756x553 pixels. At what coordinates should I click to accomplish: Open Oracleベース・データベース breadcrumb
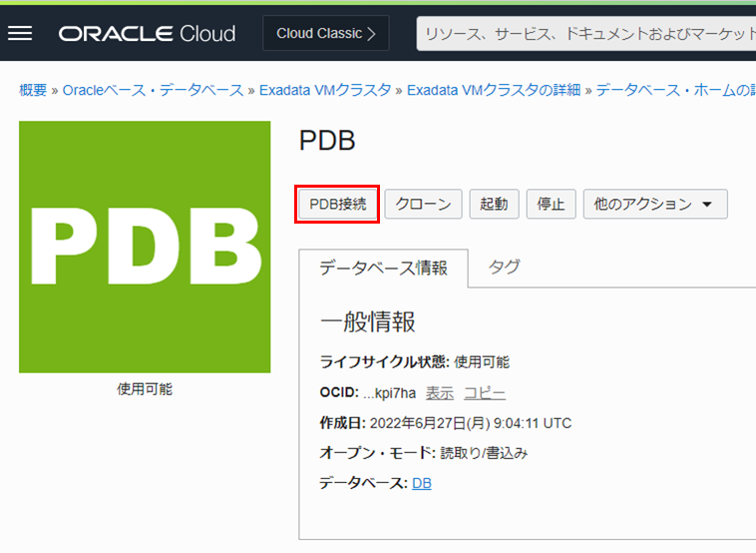(153, 90)
